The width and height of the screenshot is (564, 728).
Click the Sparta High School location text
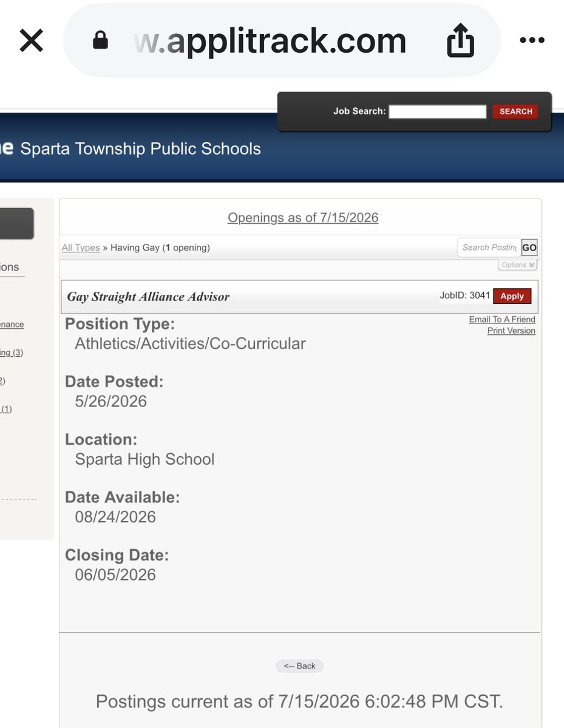pos(144,459)
